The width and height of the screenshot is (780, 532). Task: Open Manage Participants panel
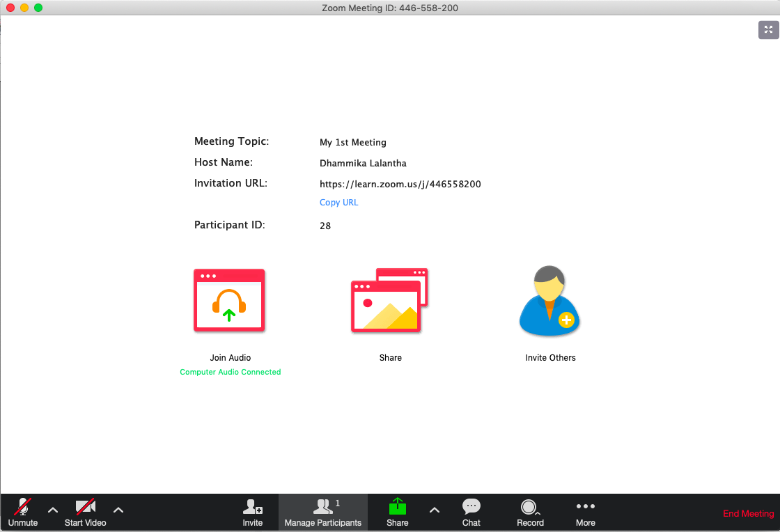click(323, 513)
